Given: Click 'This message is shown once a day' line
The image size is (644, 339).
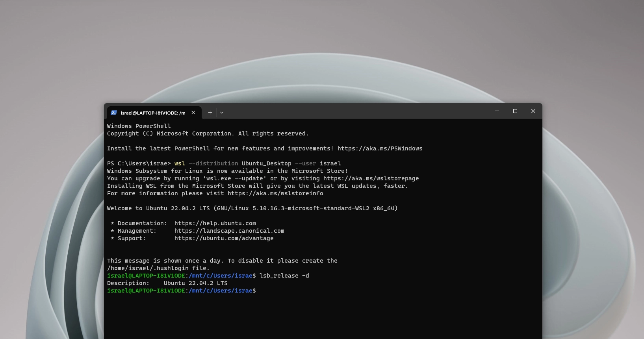Looking at the screenshot, I should pyautogui.click(x=222, y=261).
